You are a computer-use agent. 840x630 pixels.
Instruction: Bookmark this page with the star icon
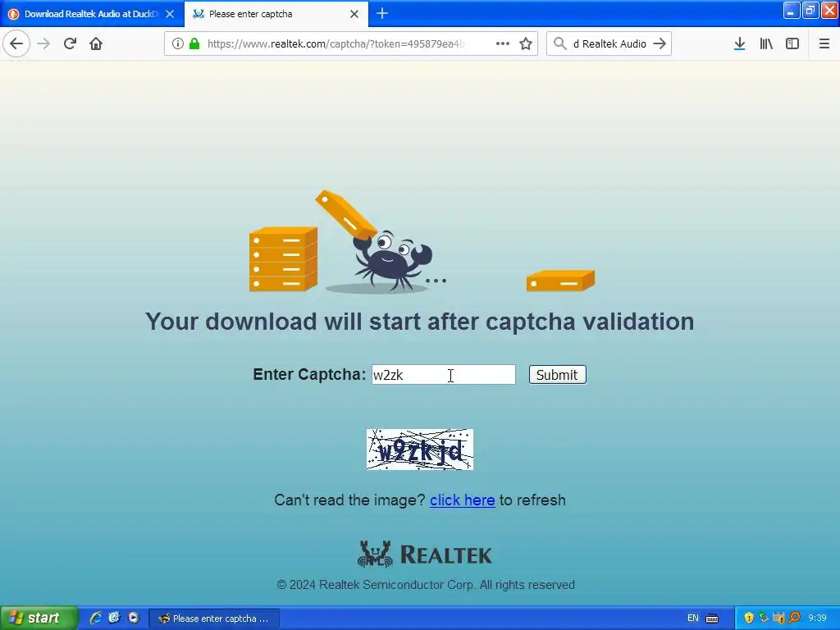[x=526, y=43]
